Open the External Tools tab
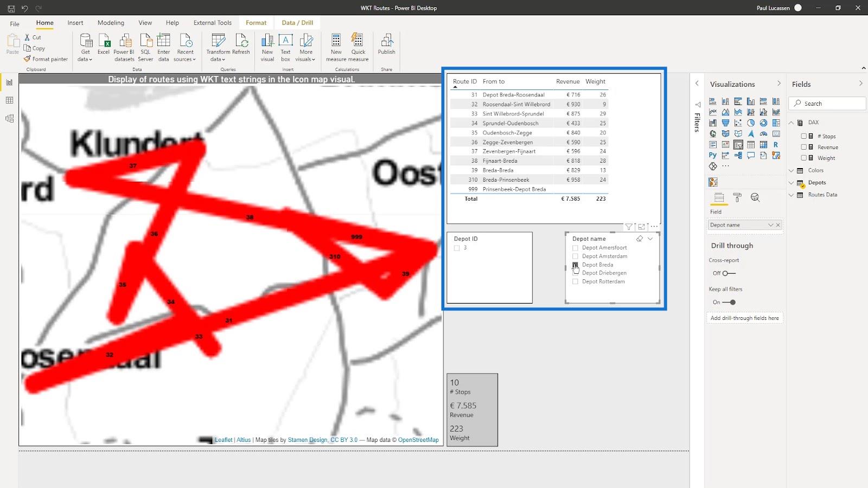 pos(213,23)
